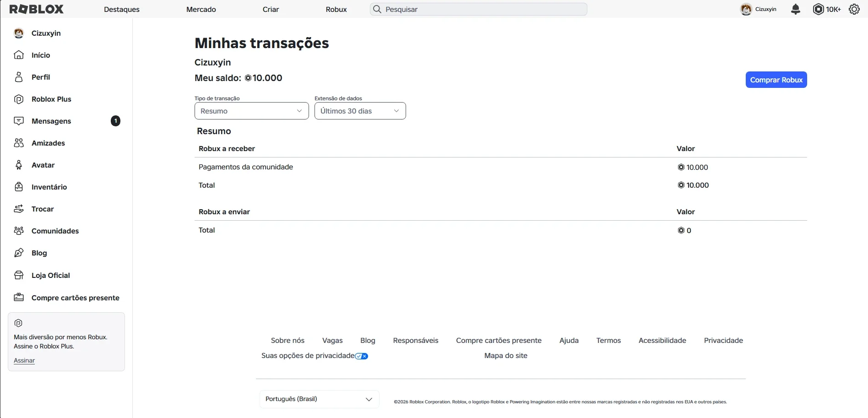Open the Ajuda footer link

tap(569, 340)
